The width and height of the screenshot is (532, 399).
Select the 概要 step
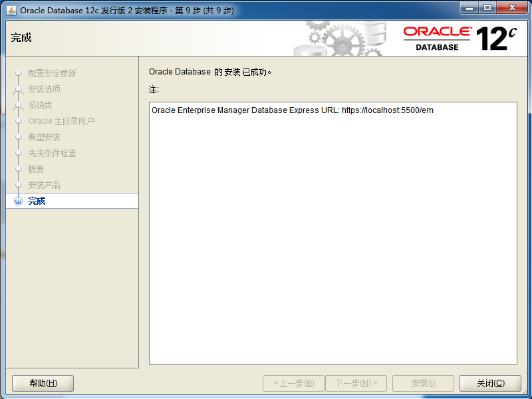point(36,169)
